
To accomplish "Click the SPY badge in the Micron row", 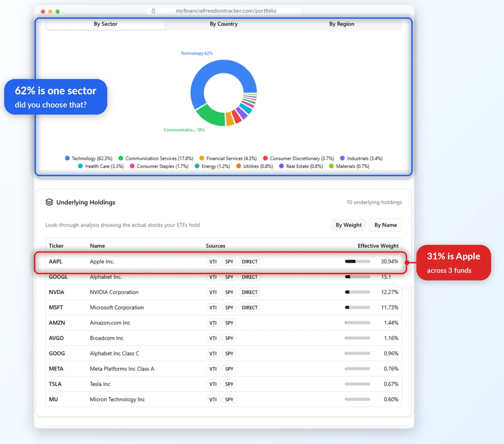I will (229, 400).
